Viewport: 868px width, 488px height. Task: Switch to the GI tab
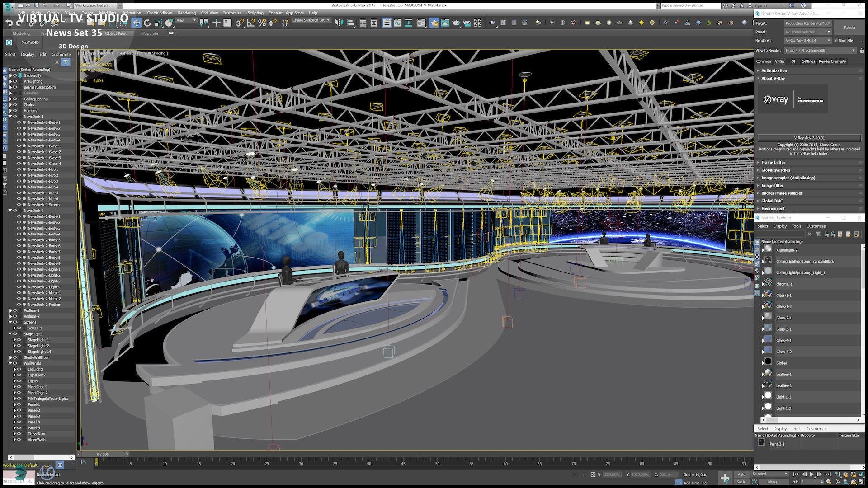tap(793, 61)
